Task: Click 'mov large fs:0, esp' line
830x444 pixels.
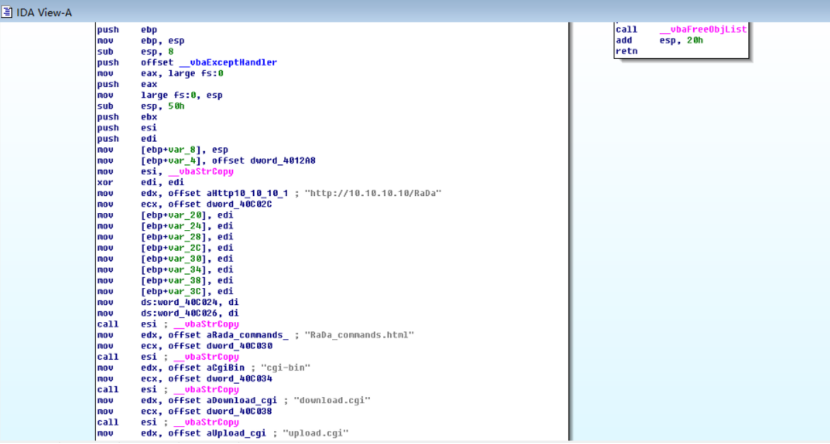Action: tap(160, 95)
